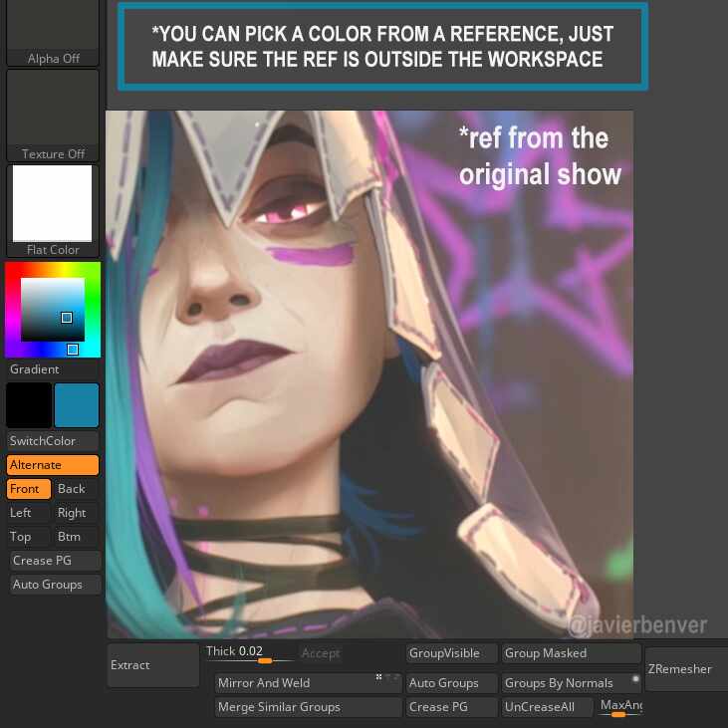Click the dot icon on Groups By Normals

(x=635, y=679)
